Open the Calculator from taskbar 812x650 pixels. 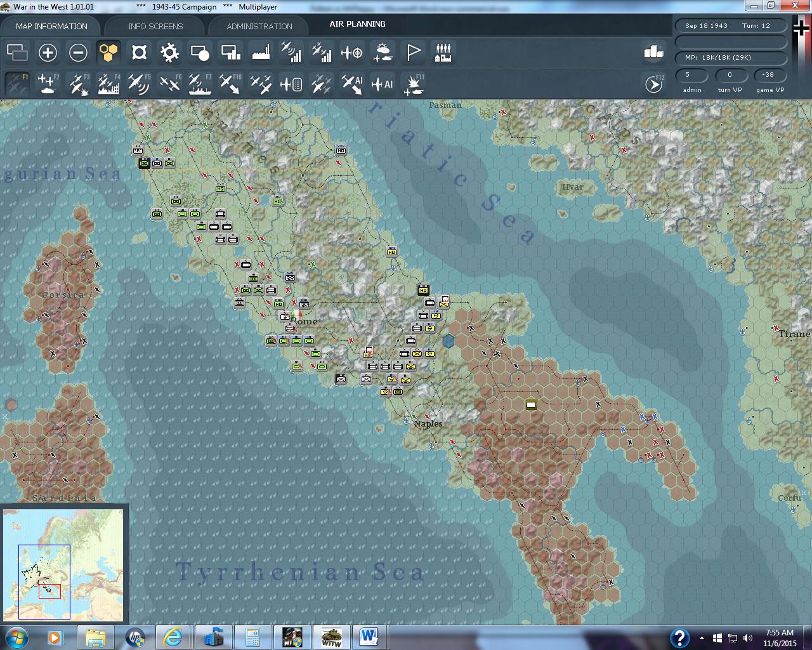pyautogui.click(x=252, y=637)
